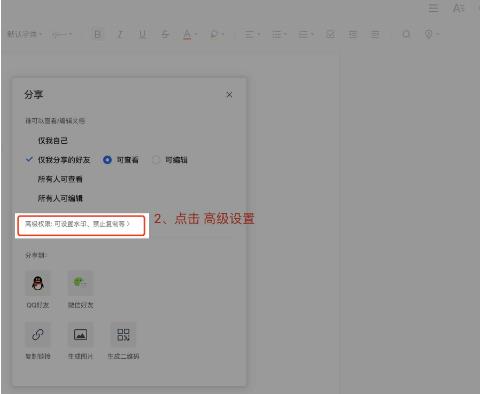The width and height of the screenshot is (480, 394).
Task: Share to 微信好友 via WeChat icon
Action: [80, 283]
